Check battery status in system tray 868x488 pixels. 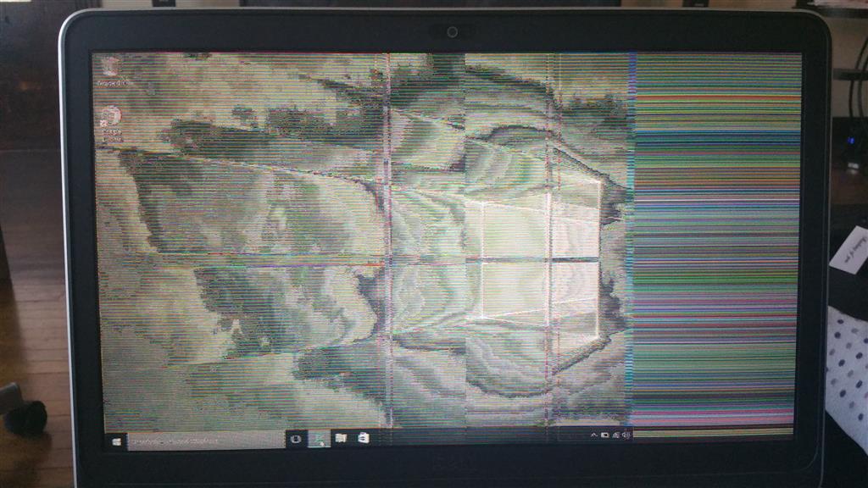pos(604,435)
